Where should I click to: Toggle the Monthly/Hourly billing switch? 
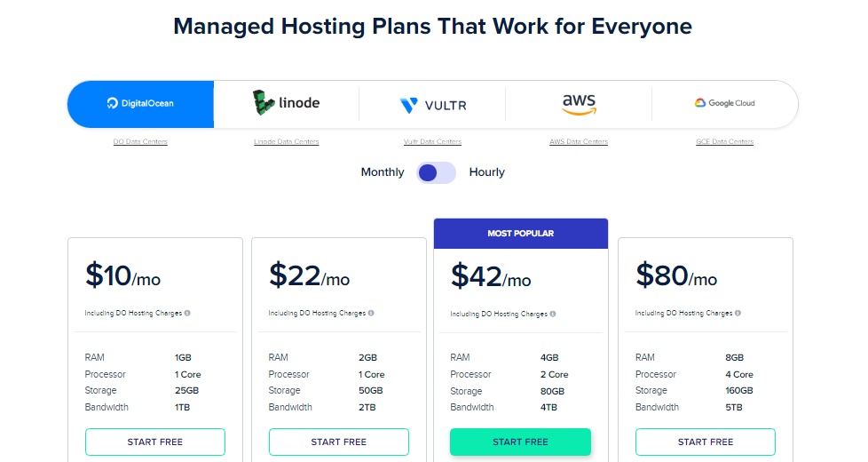436,173
